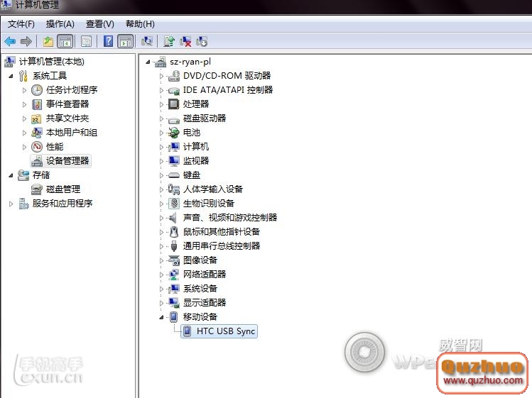Click the 事件查看器 log icon
Image resolution: width=532 pixels, height=398 pixels.
click(x=37, y=104)
